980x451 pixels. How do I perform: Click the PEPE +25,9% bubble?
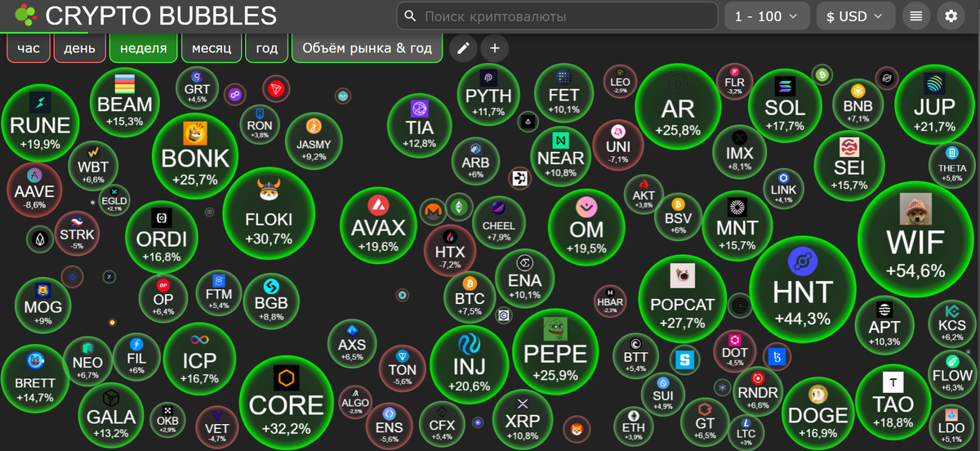click(555, 351)
